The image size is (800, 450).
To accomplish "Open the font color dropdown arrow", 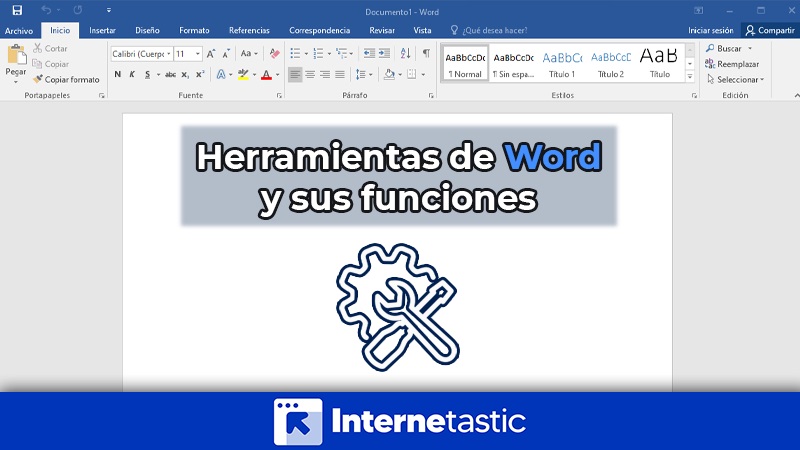I will coord(278,74).
